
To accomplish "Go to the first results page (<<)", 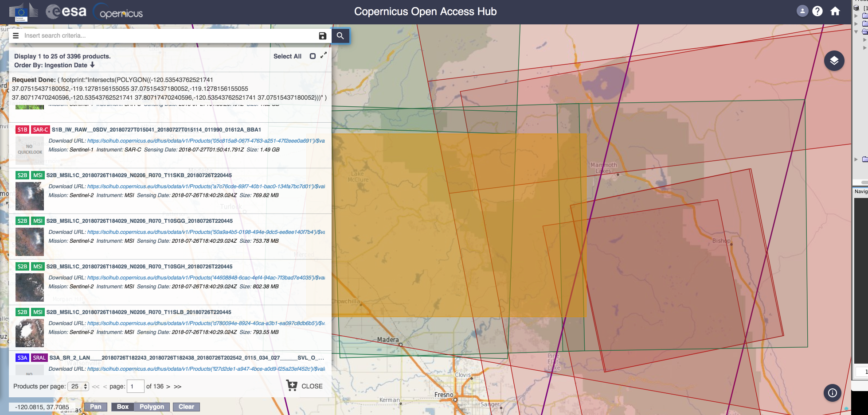I will [96, 387].
